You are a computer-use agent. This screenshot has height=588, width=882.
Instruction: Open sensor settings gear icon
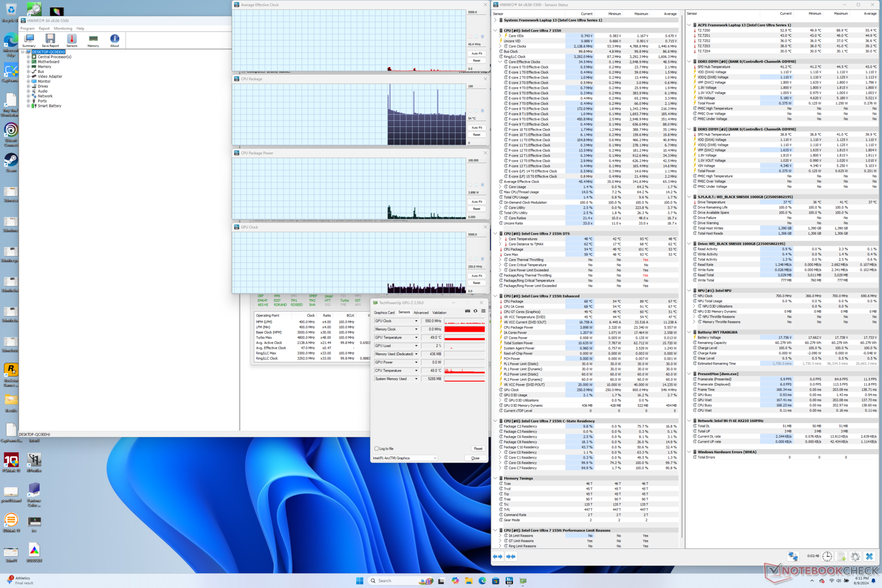855,556
